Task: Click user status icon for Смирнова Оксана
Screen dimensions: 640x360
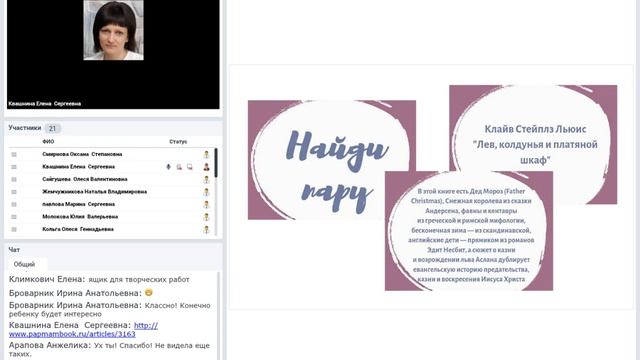Action: point(207,154)
